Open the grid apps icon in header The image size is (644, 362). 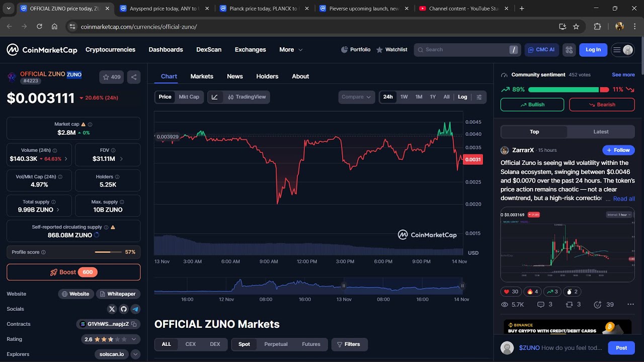pos(569,50)
